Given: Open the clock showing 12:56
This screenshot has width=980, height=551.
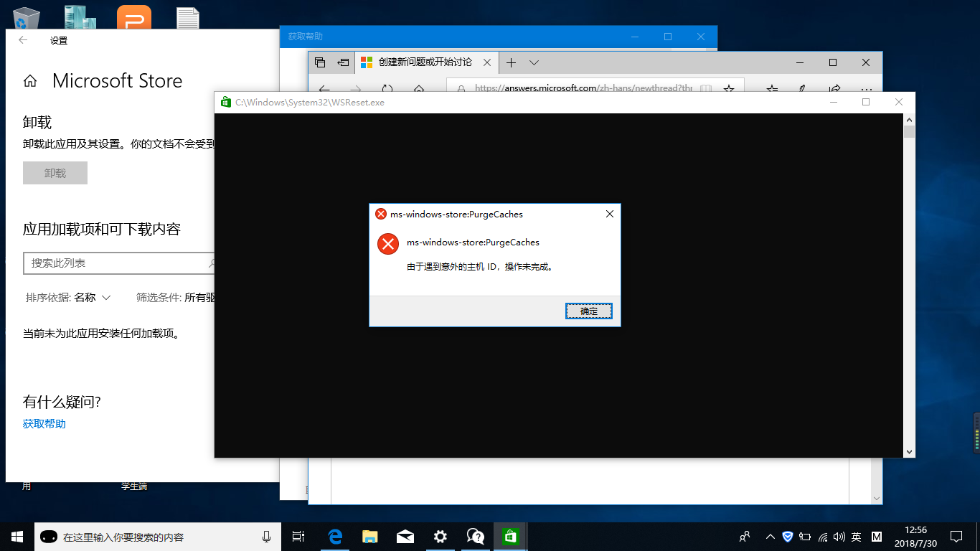Looking at the screenshot, I should 916,536.
